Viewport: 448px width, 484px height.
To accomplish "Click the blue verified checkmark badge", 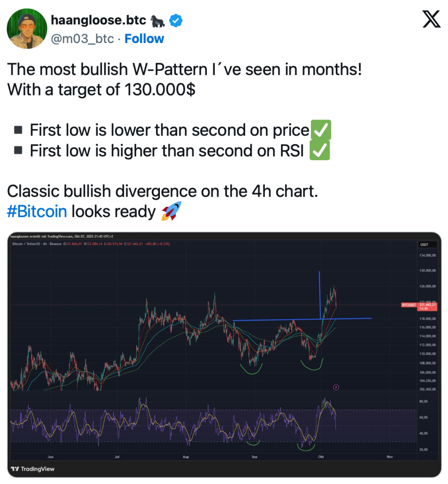I will [x=176, y=21].
